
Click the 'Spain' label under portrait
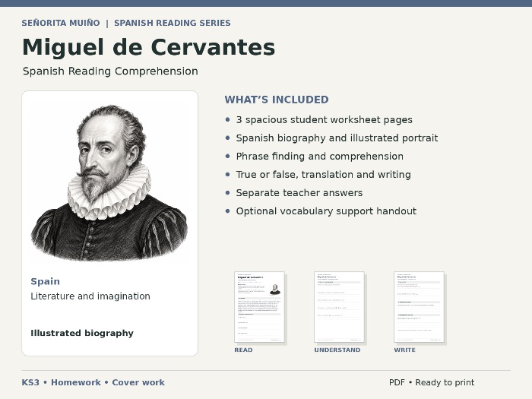(45, 282)
